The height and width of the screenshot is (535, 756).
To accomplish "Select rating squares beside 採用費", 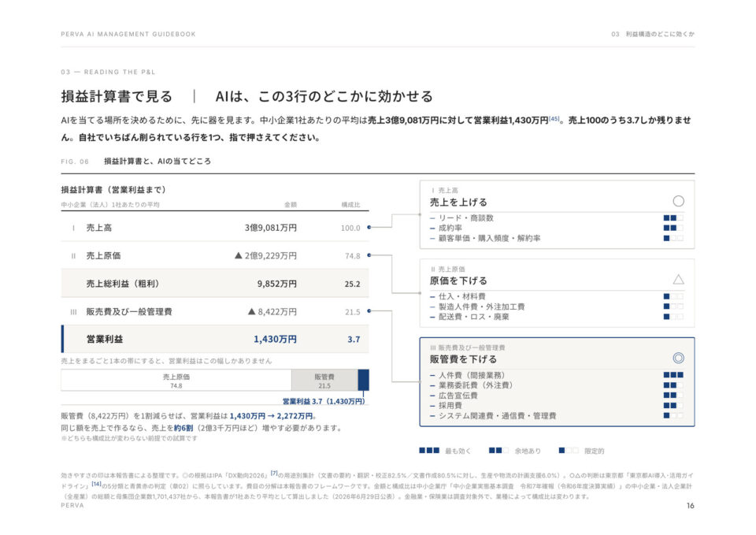I will (673, 406).
